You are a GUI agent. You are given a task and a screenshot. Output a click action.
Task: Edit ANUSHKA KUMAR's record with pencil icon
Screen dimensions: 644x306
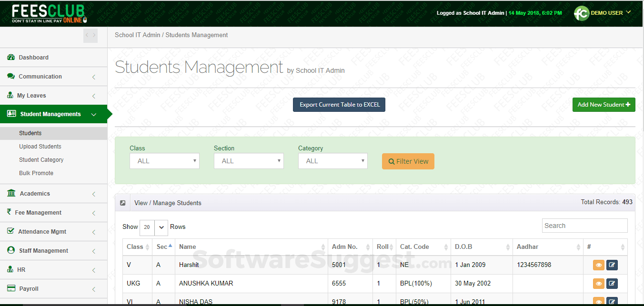tap(612, 284)
